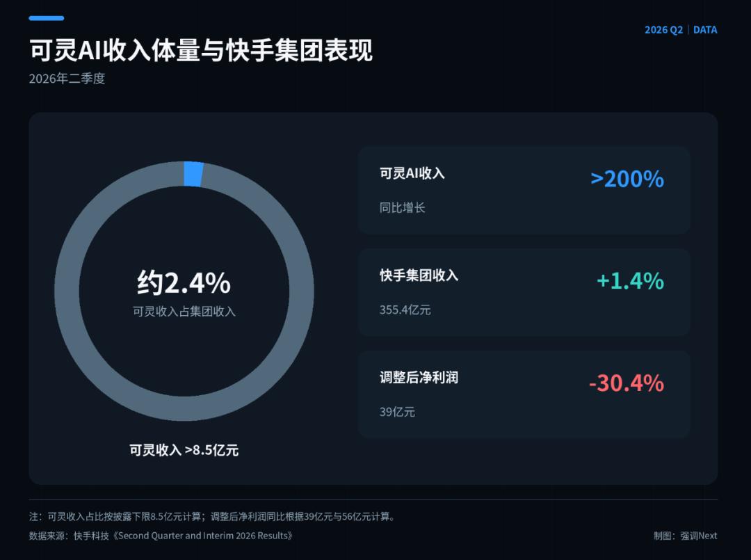Click the 355.4亿元 revenue value
This screenshot has width=751, height=560.
405,310
